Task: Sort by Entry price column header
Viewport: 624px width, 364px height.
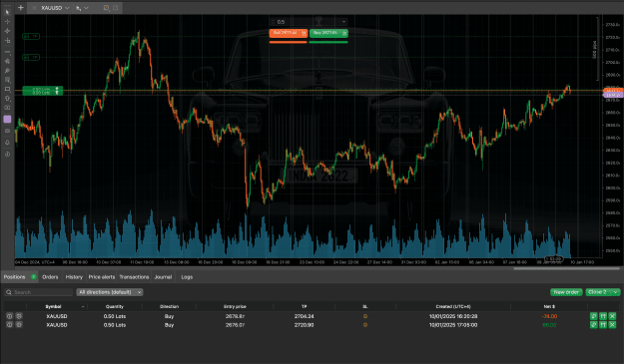Action: 235,307
